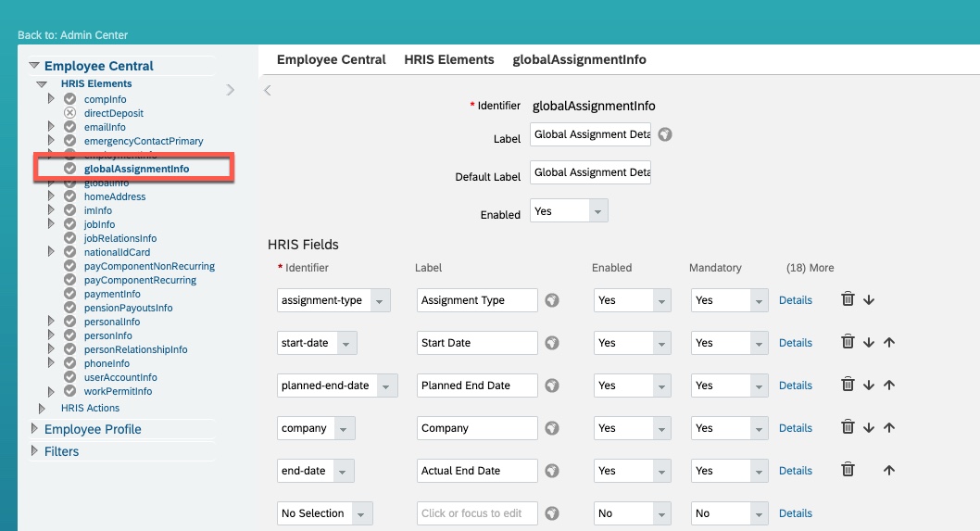980x531 pixels.
Task: Open translations globe for Actual End Date
Action: point(552,471)
